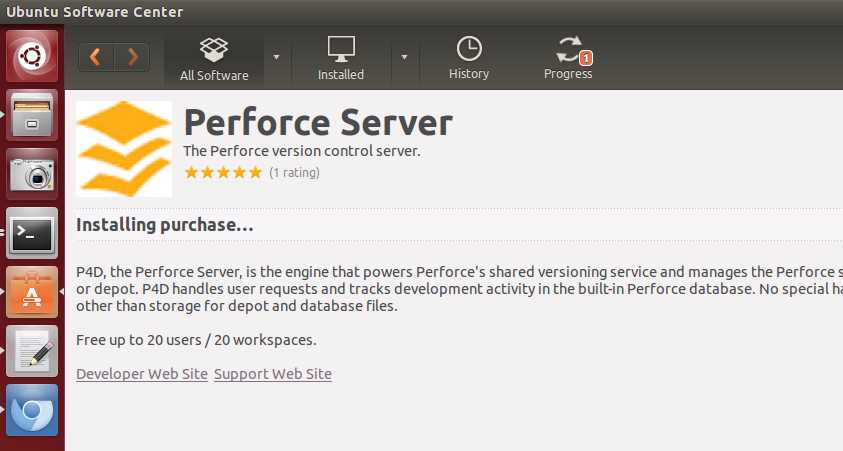
Task: Open the Files manager from the launcher
Action: (32, 115)
